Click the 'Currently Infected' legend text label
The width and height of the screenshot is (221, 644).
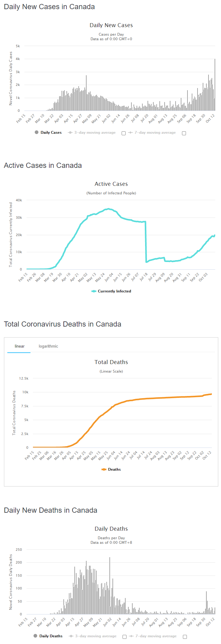114,291
